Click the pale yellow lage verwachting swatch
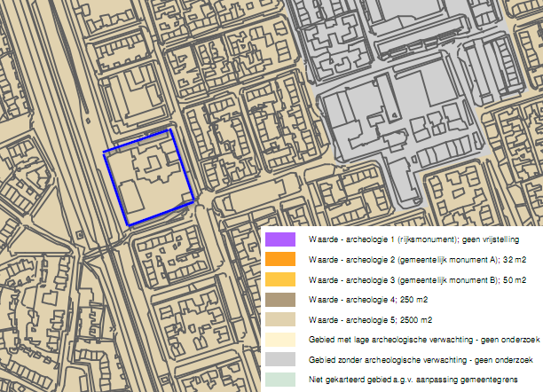Viewport: 543px width, 392px height. coord(280,340)
